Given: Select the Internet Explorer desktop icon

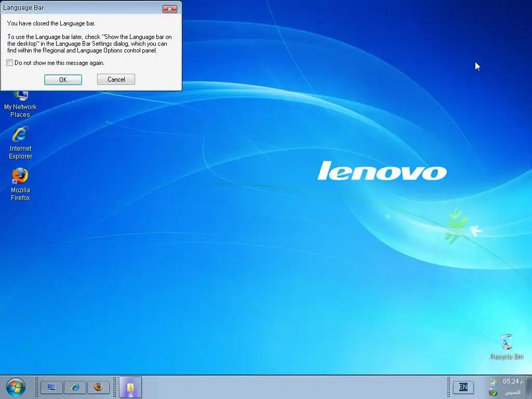Looking at the screenshot, I should click(20, 142).
